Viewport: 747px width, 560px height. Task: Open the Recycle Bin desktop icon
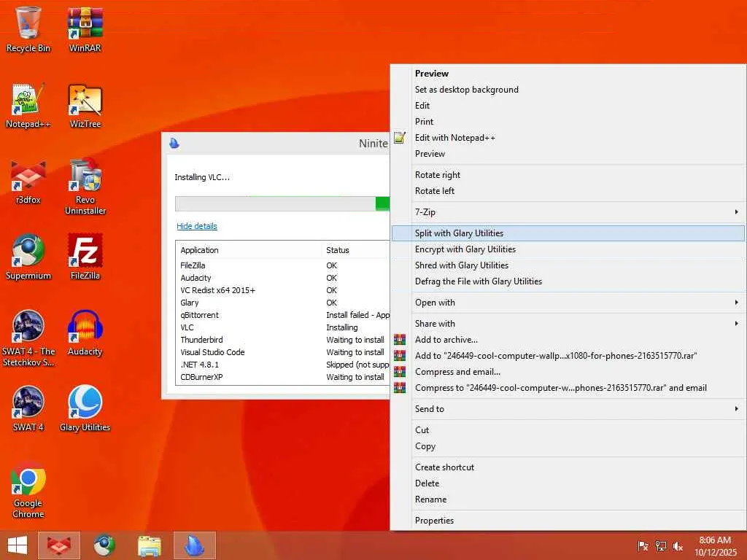click(28, 29)
